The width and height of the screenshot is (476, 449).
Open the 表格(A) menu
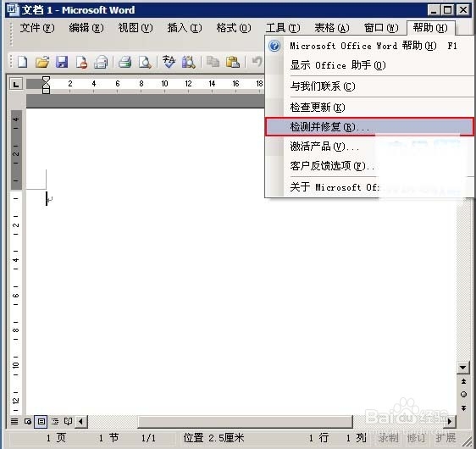[x=332, y=28]
